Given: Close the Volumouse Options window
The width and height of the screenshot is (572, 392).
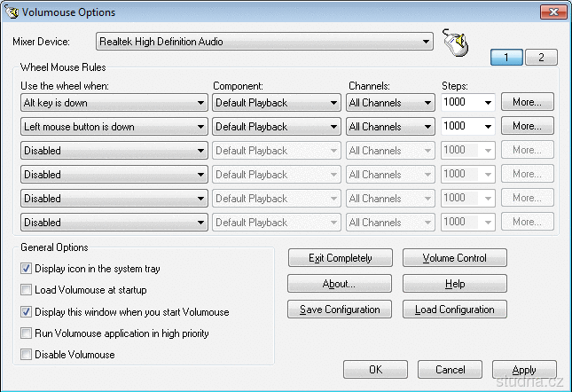Looking at the screenshot, I should click(x=552, y=11).
